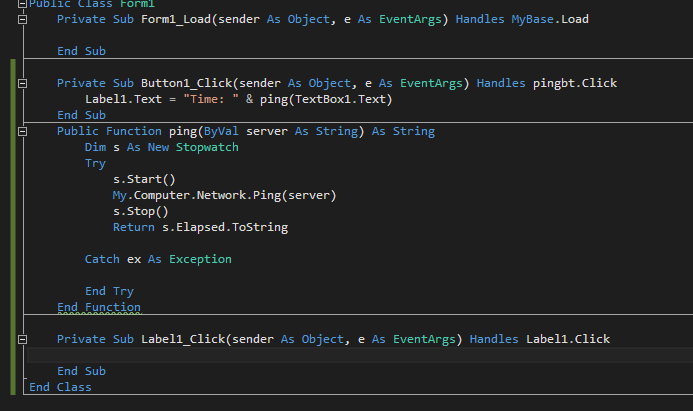The image size is (693, 411).
Task: Click the End Try line
Action: click(109, 291)
